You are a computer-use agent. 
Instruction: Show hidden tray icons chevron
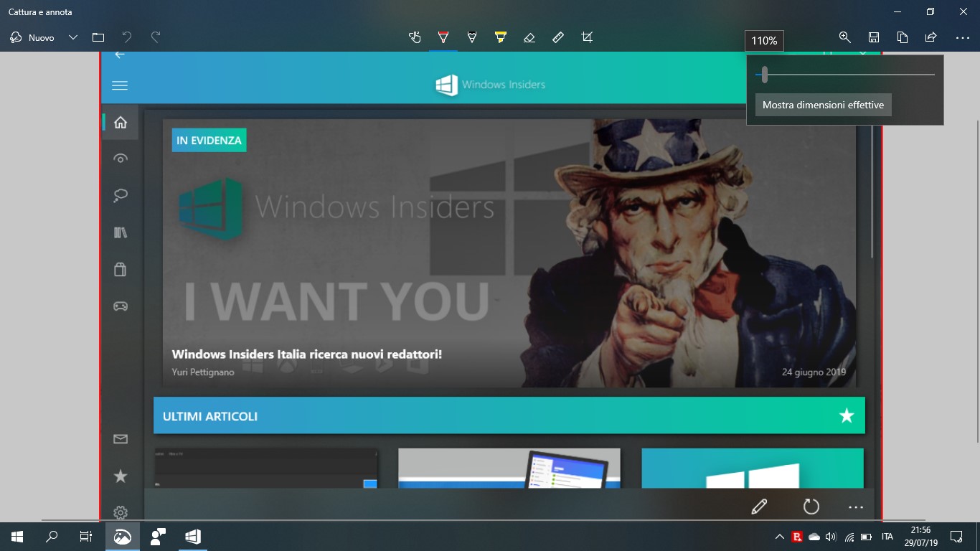click(x=780, y=537)
